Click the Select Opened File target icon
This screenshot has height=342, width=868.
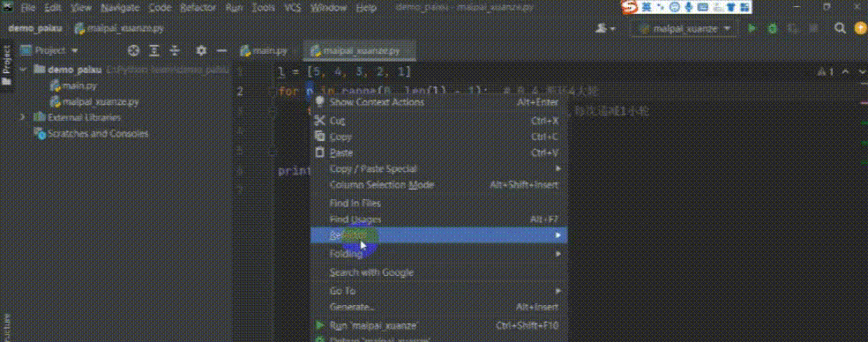[133, 50]
